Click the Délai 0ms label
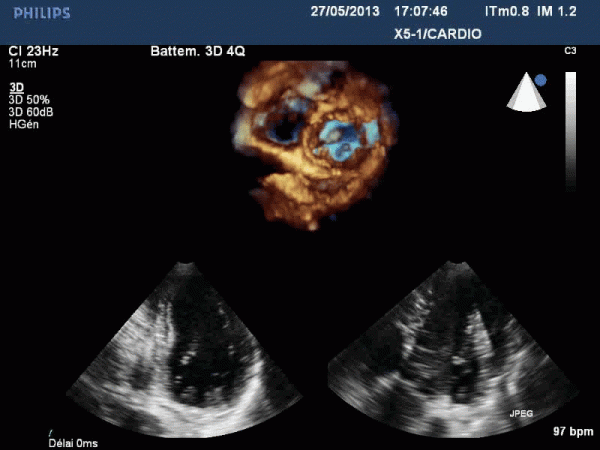 pyautogui.click(x=73, y=443)
